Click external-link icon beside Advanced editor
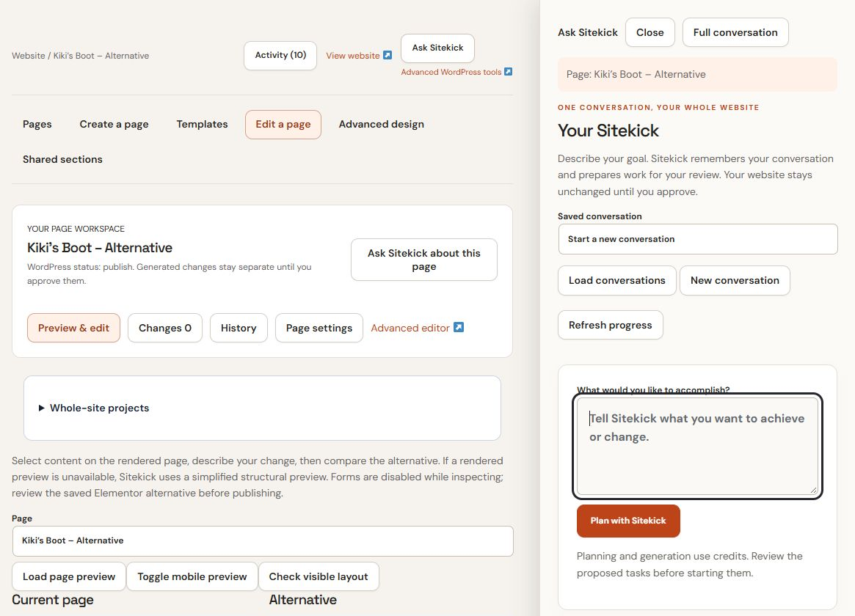Viewport: 855px width, 616px height. [459, 327]
